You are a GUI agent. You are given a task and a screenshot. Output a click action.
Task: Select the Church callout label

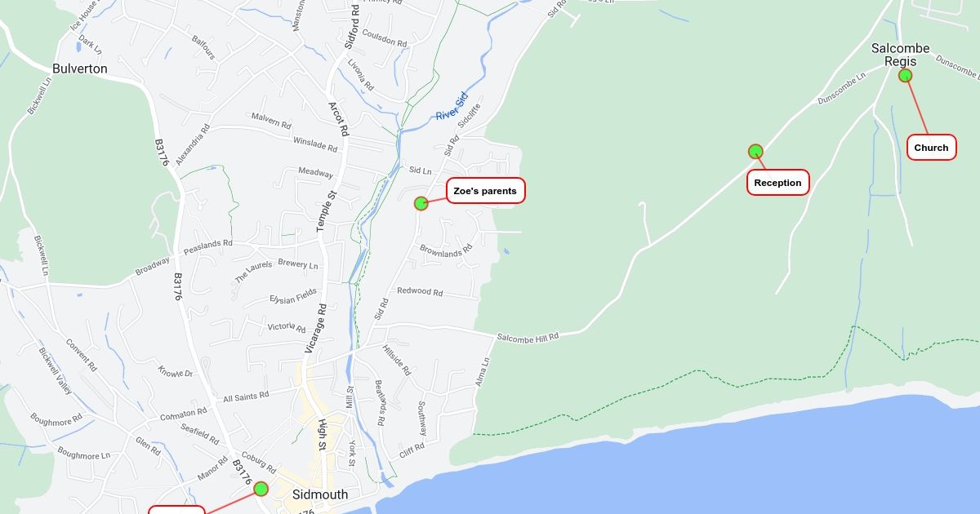(x=931, y=148)
